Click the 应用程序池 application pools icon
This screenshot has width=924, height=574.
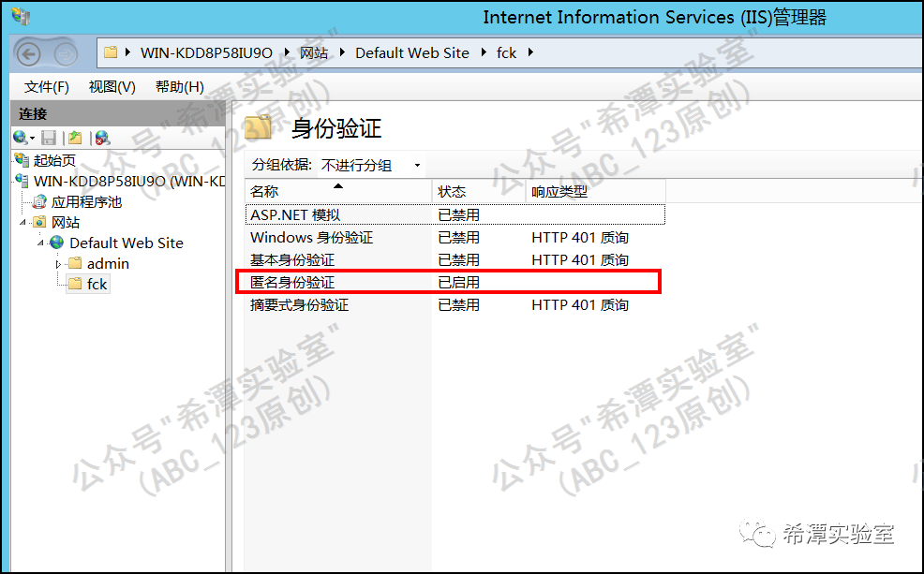tap(39, 202)
